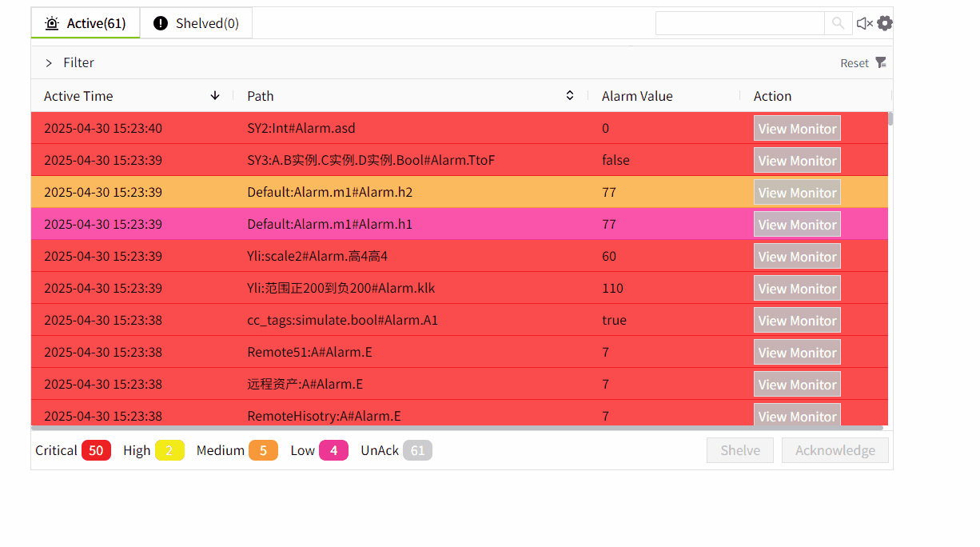Sort by Active Time descending arrow
Viewport: 980px width, 547px height.
[214, 96]
